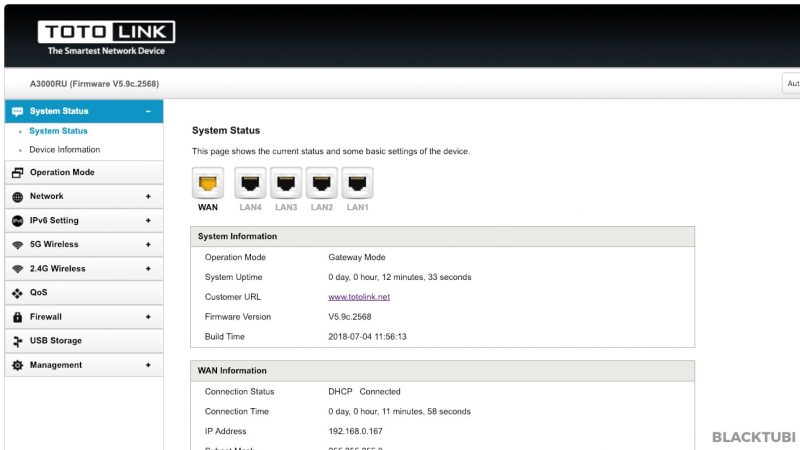The height and width of the screenshot is (450, 800).
Task: Click the System Information section header
Action: click(x=442, y=237)
